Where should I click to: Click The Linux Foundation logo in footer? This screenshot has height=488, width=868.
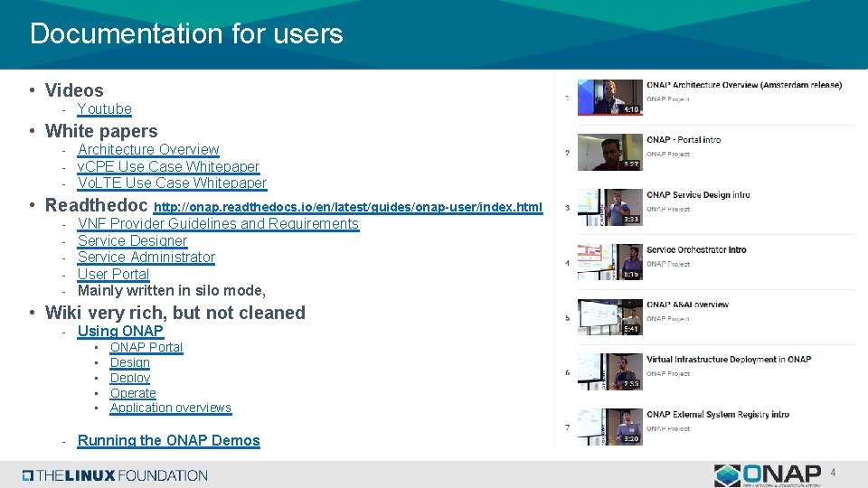[x=115, y=475]
